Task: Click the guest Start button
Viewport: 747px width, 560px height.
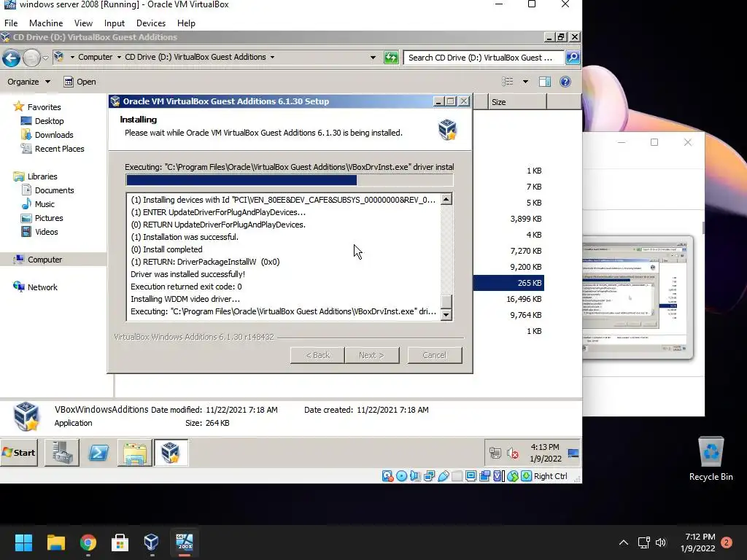Action: (19, 452)
